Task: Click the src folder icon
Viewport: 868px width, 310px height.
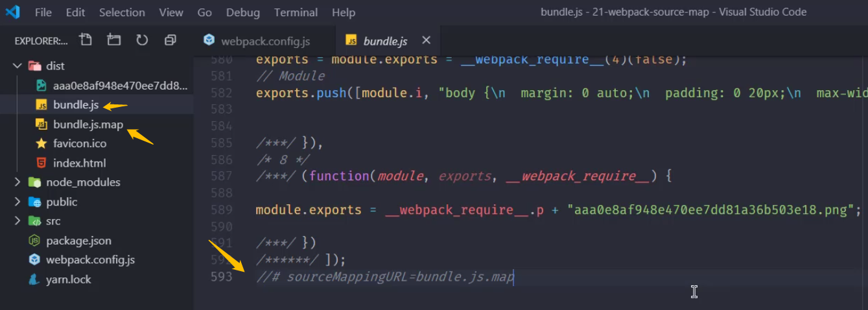Action: point(34,221)
